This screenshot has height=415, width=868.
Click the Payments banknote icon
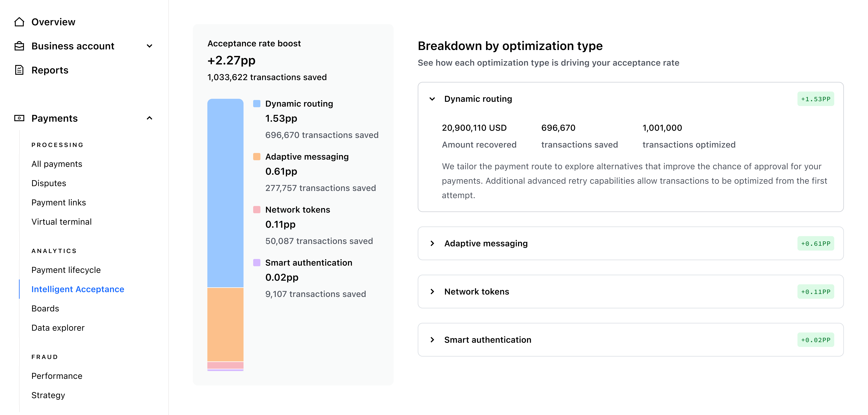pyautogui.click(x=19, y=118)
